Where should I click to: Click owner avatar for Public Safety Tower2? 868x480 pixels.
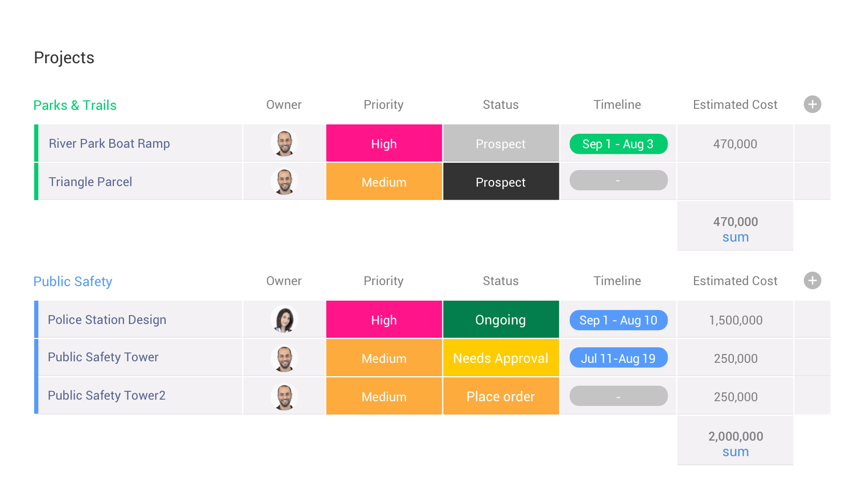point(284,396)
